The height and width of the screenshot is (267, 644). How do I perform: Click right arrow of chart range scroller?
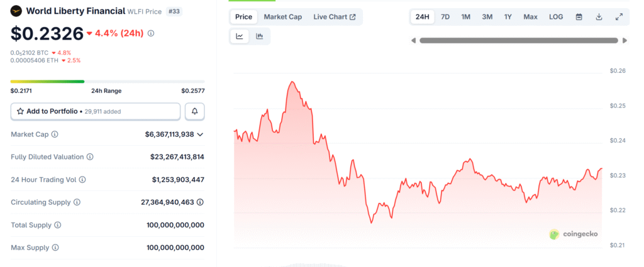pyautogui.click(x=625, y=40)
